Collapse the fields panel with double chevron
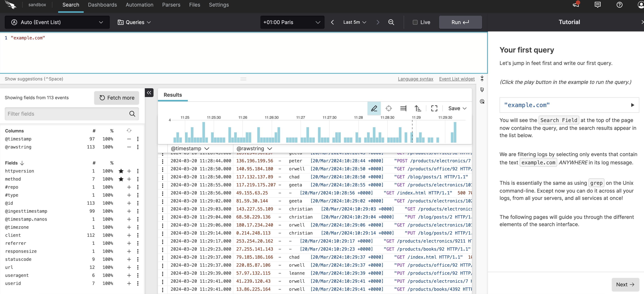644x294 pixels. (x=149, y=93)
